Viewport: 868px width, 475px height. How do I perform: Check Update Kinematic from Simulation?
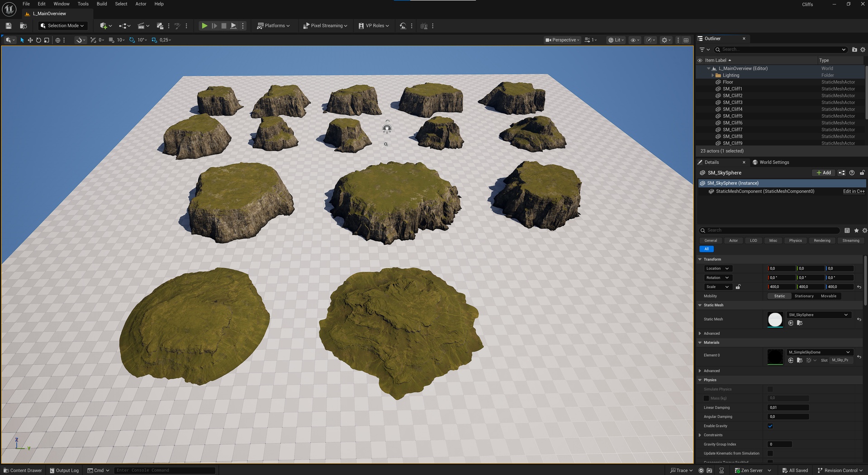coord(770,453)
